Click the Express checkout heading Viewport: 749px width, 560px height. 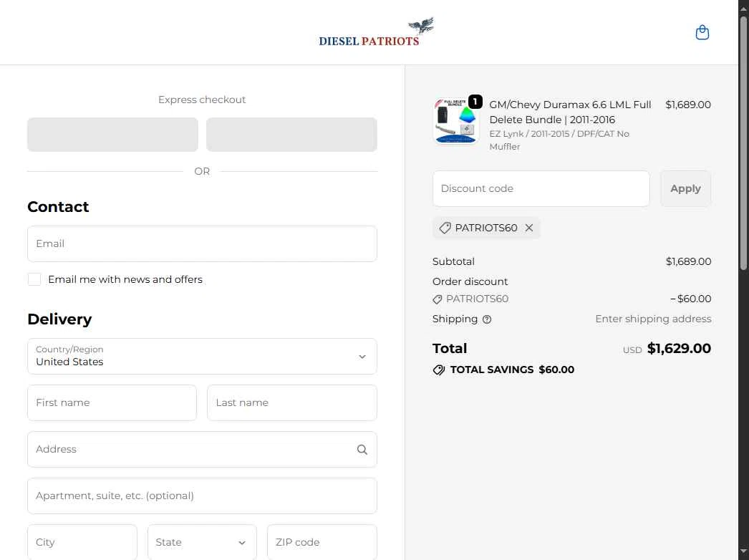pos(202,100)
